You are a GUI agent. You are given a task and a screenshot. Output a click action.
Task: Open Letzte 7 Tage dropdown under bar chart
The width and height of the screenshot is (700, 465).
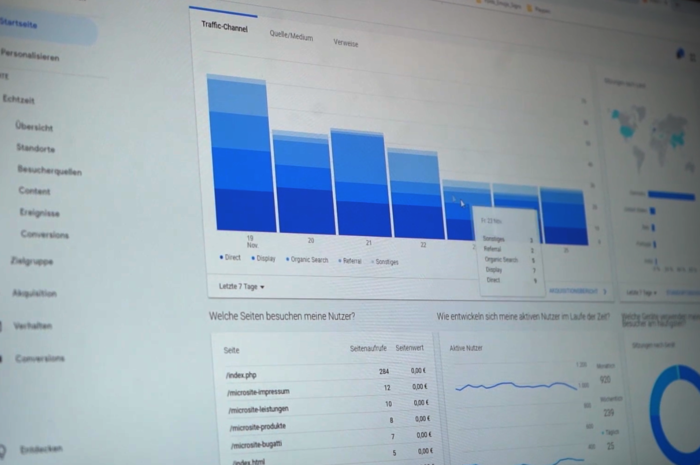241,287
